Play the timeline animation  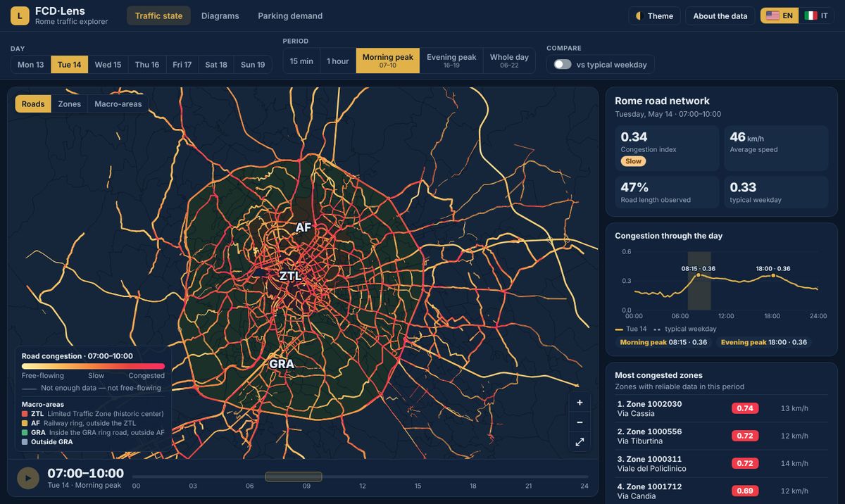coord(28,478)
